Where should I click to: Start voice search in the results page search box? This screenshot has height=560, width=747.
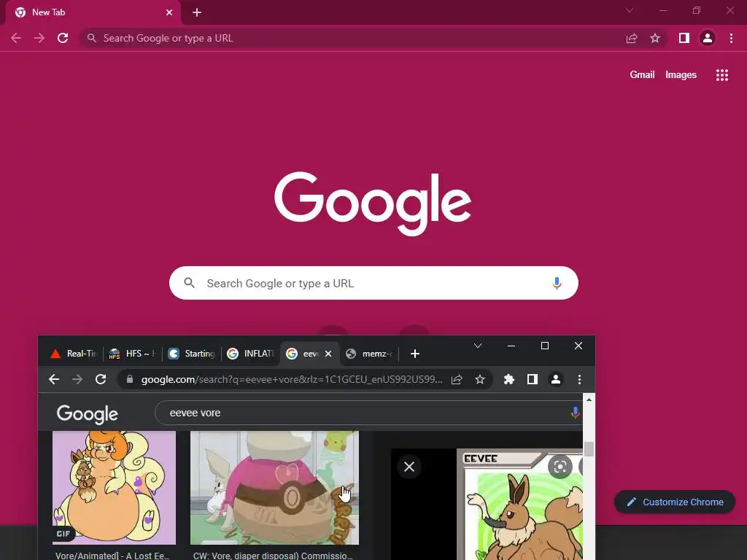pos(575,413)
